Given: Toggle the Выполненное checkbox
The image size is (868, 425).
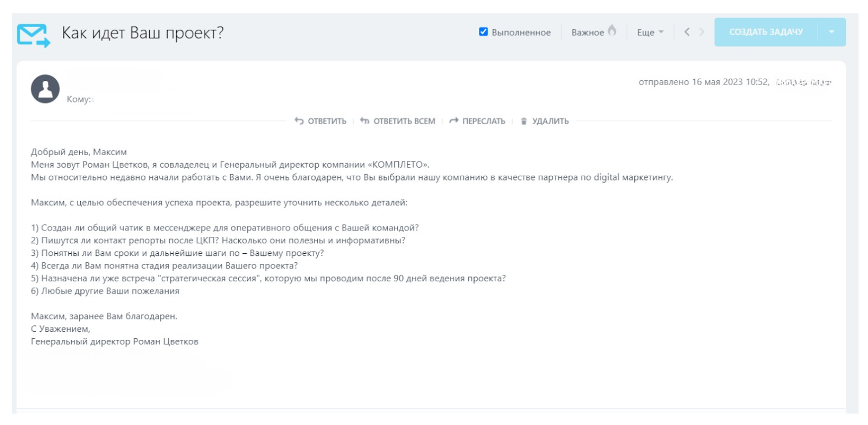Looking at the screenshot, I should 483,31.
